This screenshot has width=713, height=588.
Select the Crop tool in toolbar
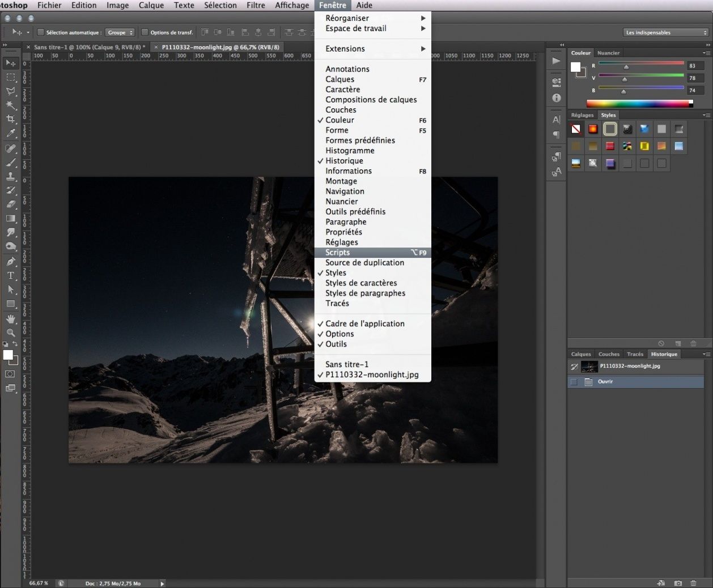tap(11, 119)
